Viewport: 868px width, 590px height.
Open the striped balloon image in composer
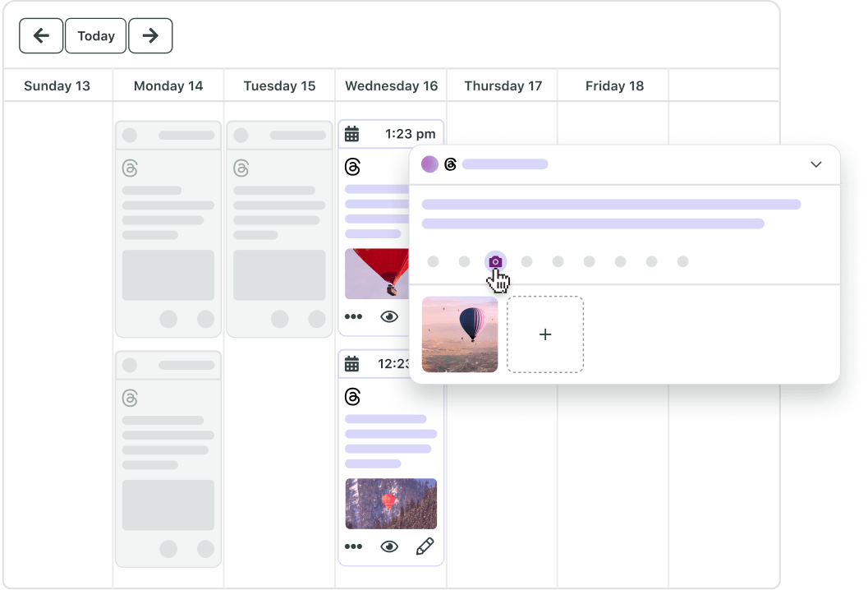coord(460,334)
